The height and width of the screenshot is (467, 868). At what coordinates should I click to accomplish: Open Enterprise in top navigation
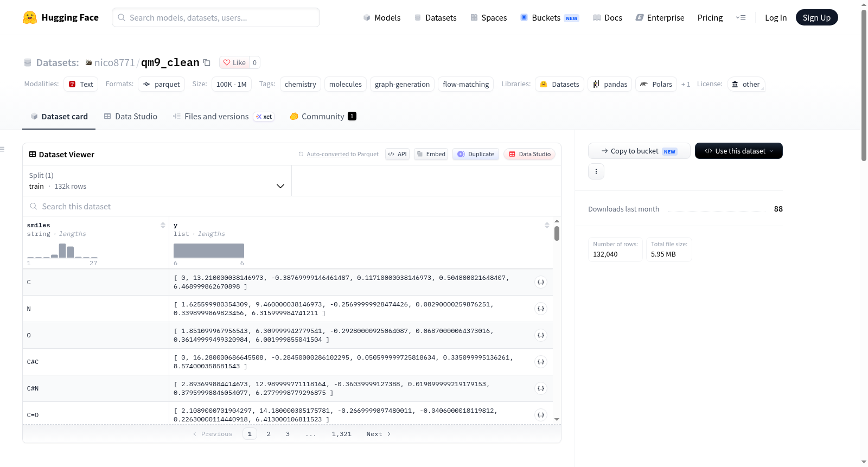click(x=660, y=17)
